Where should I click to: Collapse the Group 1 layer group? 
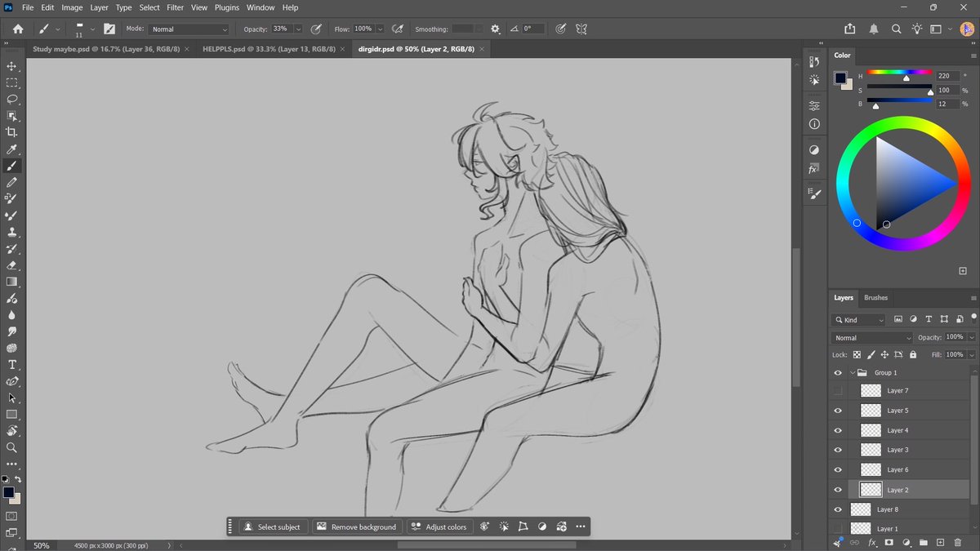853,372
